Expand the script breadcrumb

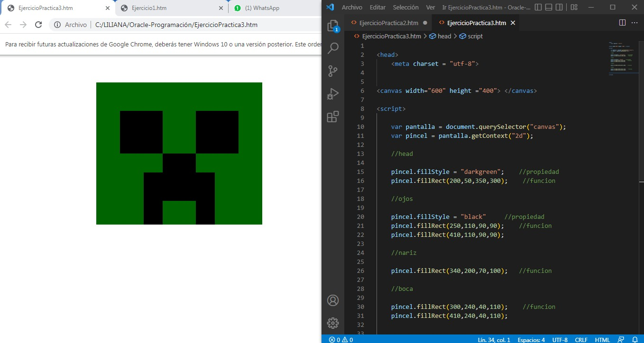[471, 36]
